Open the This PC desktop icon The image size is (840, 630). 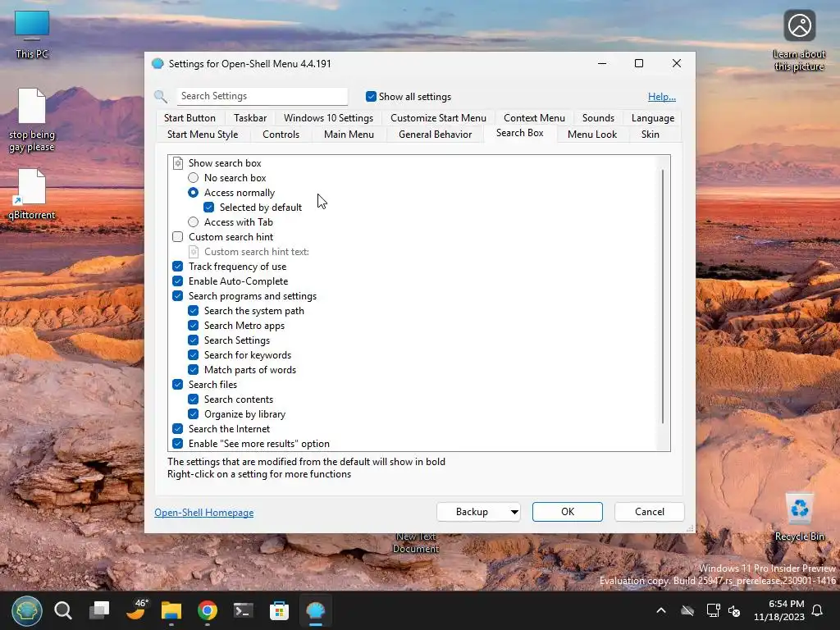tap(32, 34)
